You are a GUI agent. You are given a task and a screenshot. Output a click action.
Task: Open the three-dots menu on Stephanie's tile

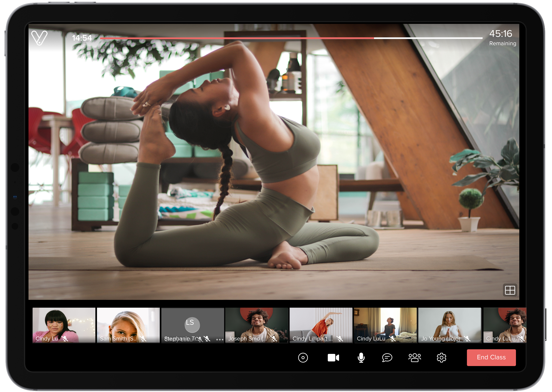[x=219, y=339]
